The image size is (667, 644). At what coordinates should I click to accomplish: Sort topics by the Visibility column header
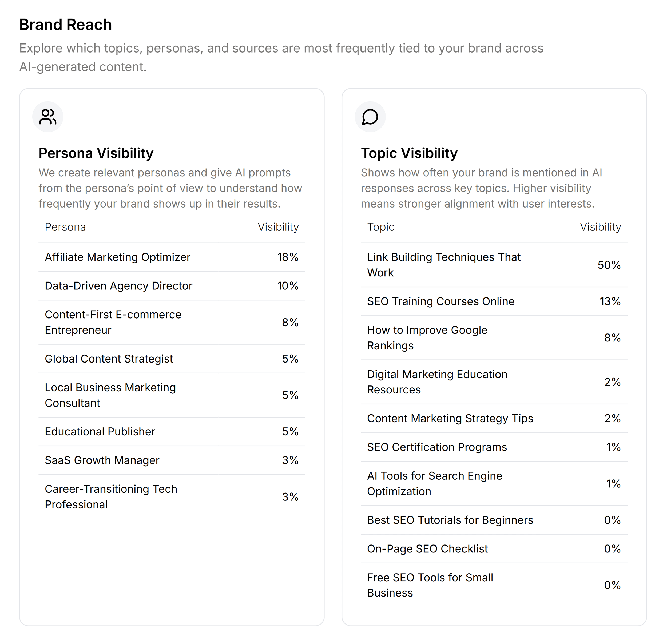tap(601, 227)
